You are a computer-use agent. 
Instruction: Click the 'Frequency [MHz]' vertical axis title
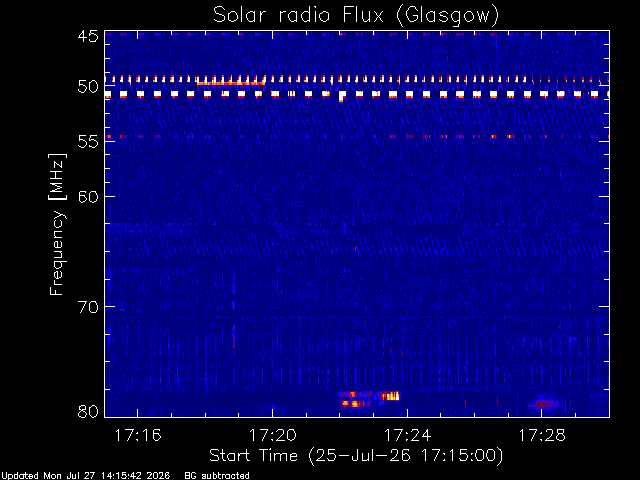[x=57, y=224]
